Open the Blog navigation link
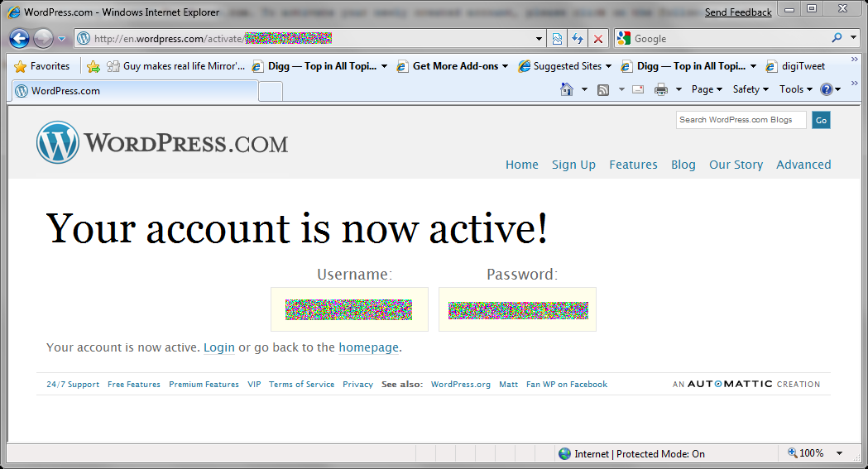 pyautogui.click(x=683, y=165)
